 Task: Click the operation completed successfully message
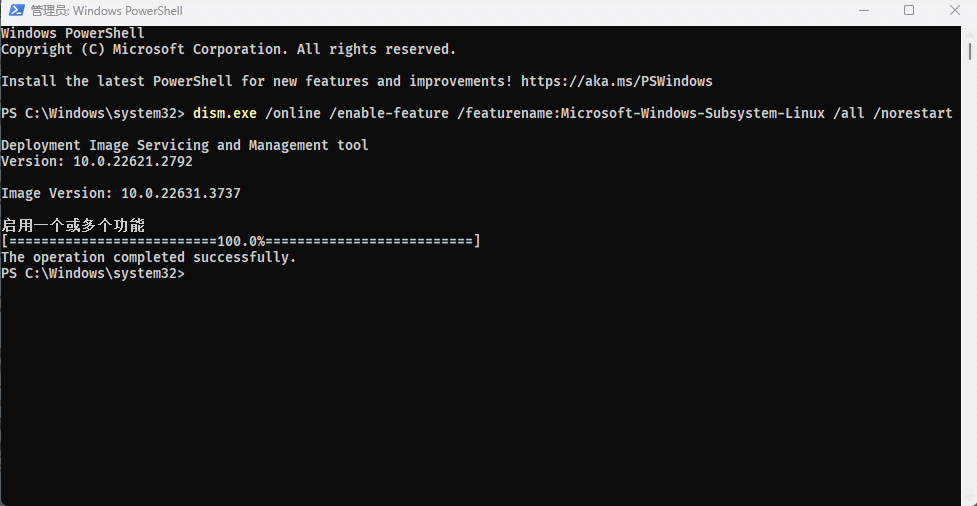(149, 257)
